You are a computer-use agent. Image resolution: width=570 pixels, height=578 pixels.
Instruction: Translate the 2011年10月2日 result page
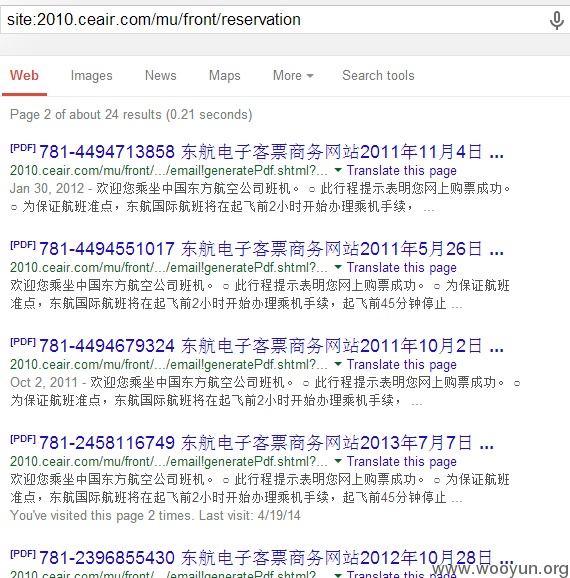pos(402,365)
